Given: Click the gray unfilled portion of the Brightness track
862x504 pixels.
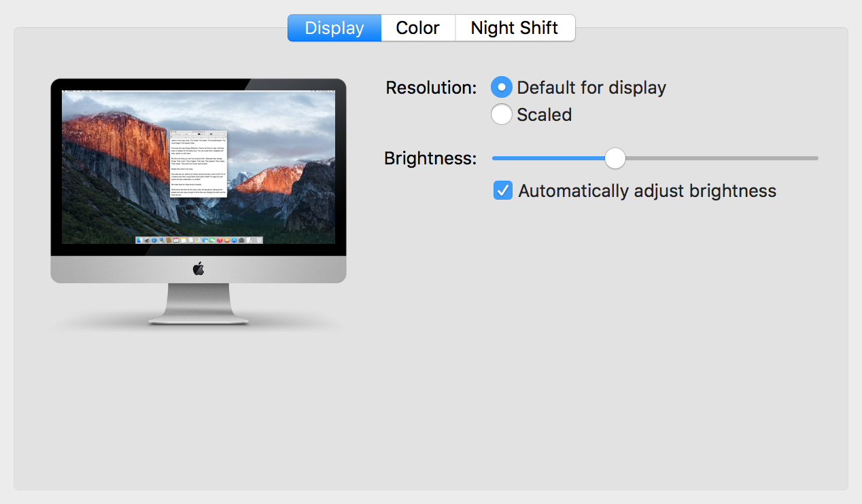Looking at the screenshot, I should pyautogui.click(x=721, y=158).
